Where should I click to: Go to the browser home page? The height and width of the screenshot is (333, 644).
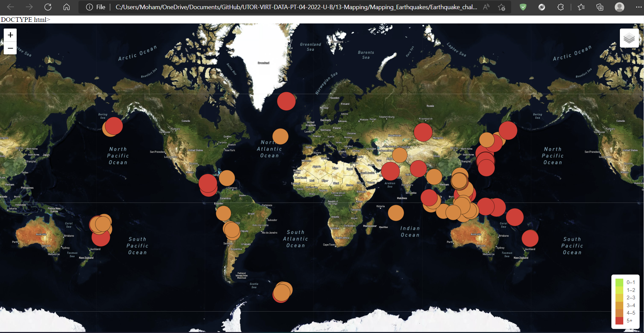[x=67, y=7]
